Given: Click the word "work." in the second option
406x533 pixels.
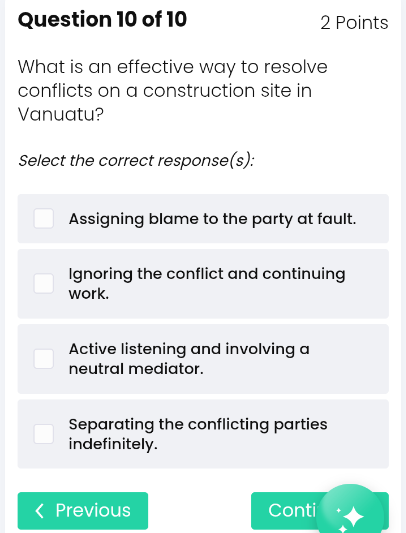Looking at the screenshot, I should pos(89,294).
